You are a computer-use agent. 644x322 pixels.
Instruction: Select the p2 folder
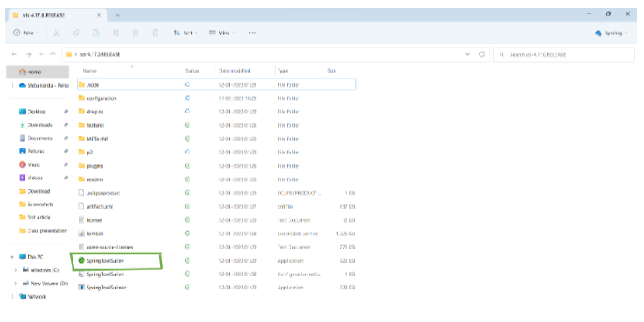pos(216,152)
